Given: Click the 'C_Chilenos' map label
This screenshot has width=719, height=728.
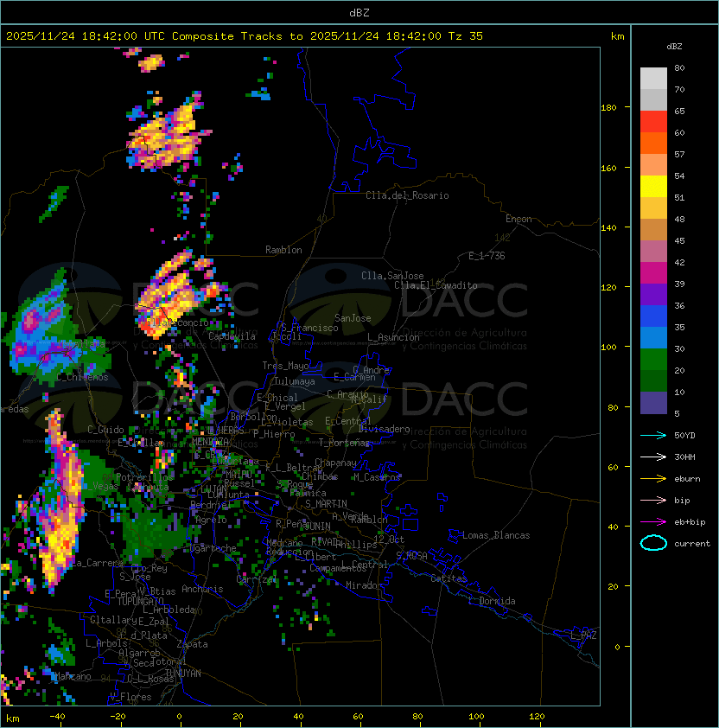Looking at the screenshot, I should click(82, 378).
